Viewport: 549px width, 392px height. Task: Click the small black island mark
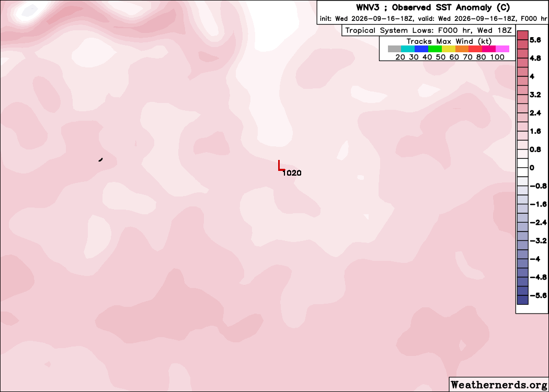coord(100,159)
